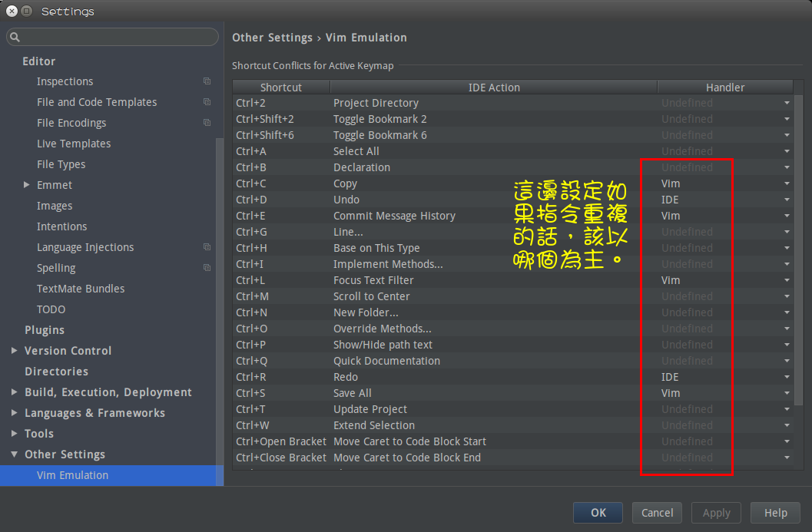Expand Languages & Frameworks
The height and width of the screenshot is (532, 812).
[14, 412]
